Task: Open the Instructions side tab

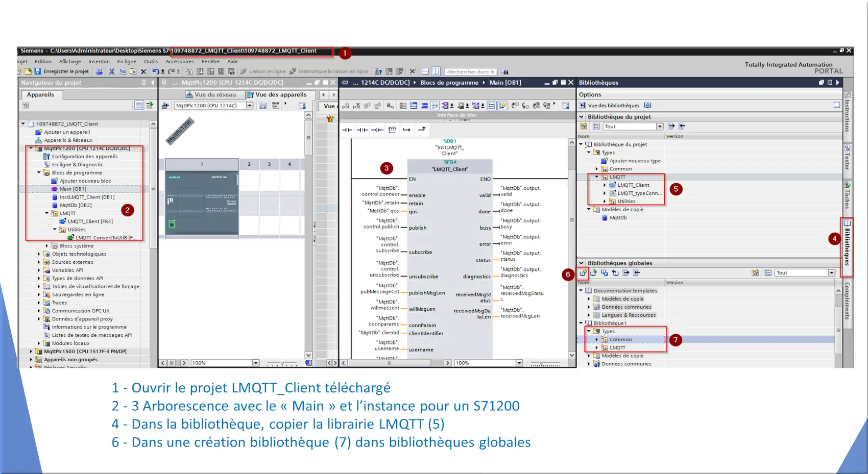Action: point(847,112)
